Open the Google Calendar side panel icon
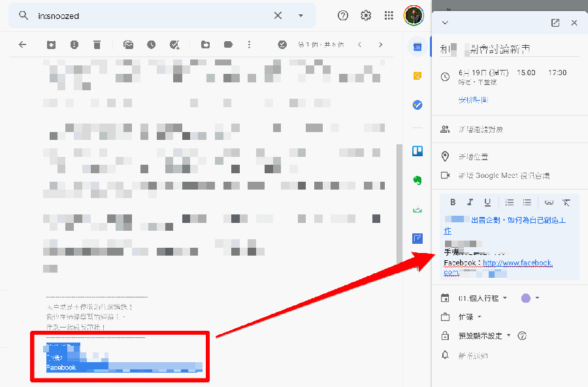Image resolution: width=588 pixels, height=387 pixels. (417, 47)
